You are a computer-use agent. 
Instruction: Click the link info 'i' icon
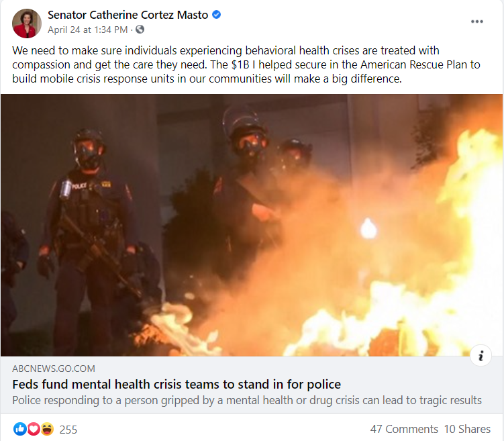(481, 356)
